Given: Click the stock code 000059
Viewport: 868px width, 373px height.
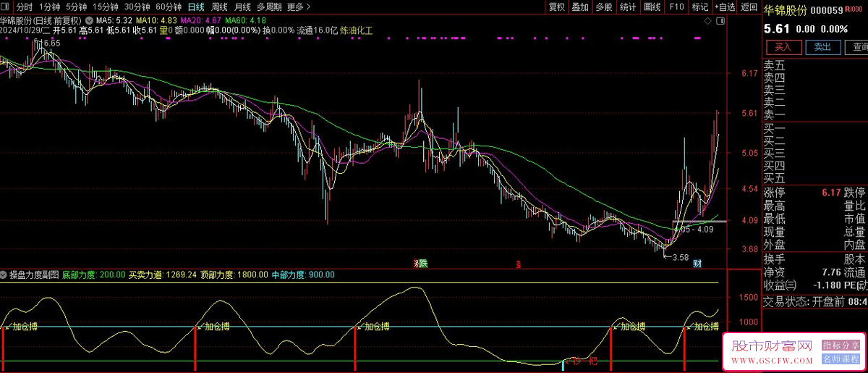Looking at the screenshot, I should click(827, 9).
